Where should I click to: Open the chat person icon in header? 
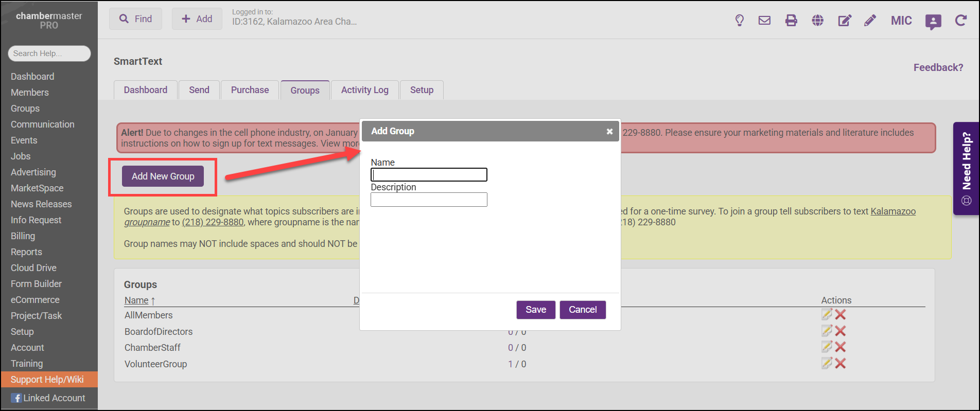tap(933, 22)
